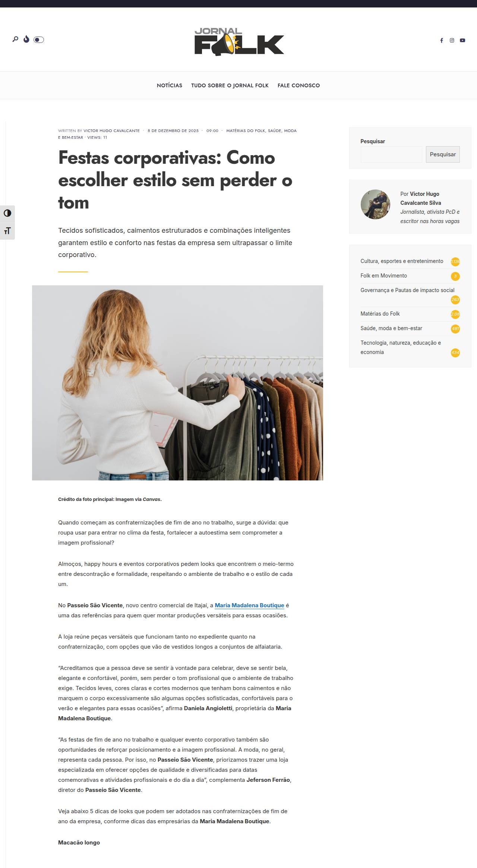The height and width of the screenshot is (868, 477).
Task: Open the Saúde, moda e bem-estar category
Action: point(391,328)
